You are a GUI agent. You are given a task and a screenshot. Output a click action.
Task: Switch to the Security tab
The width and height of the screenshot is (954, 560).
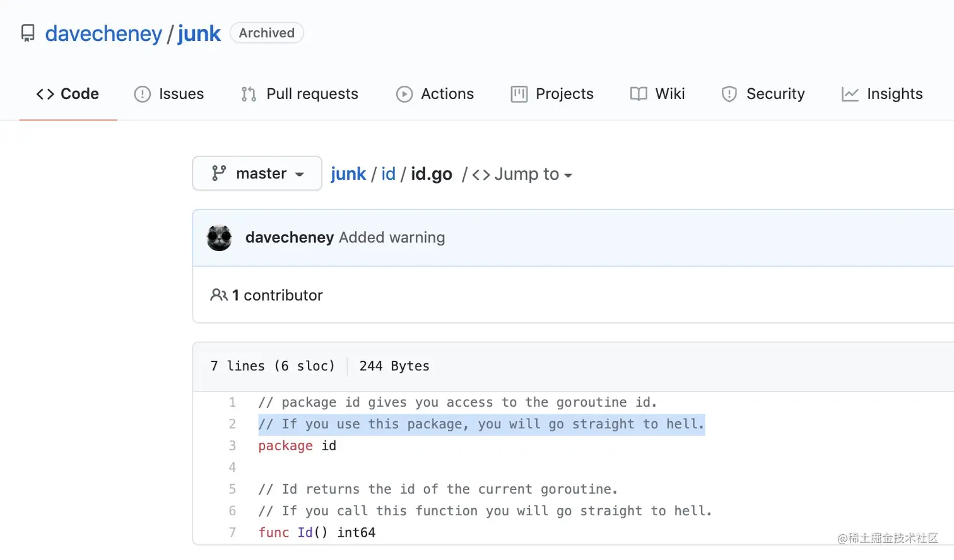point(763,94)
